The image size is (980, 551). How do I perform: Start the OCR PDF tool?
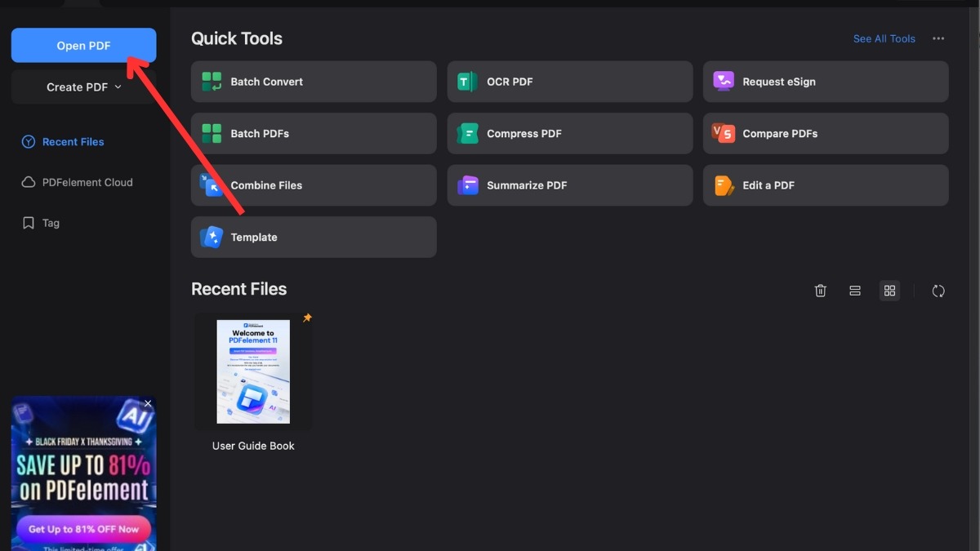570,82
